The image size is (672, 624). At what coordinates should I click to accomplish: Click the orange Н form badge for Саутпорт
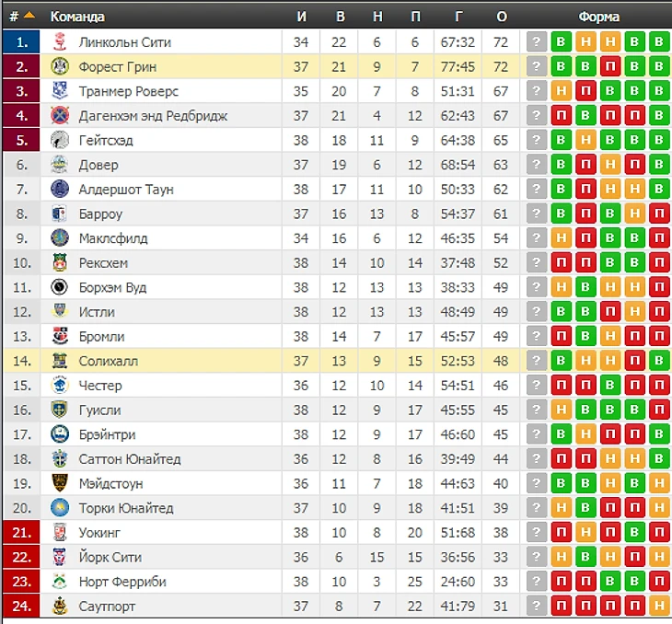click(657, 606)
